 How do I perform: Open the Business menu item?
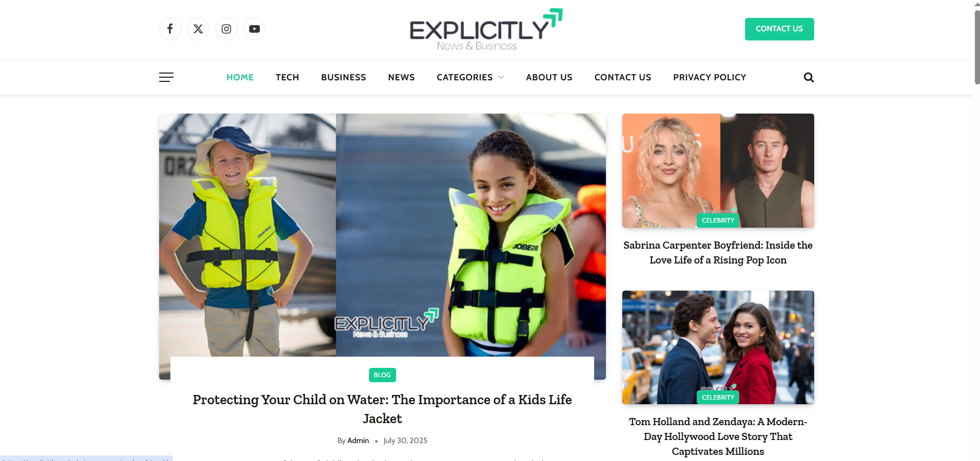(343, 77)
